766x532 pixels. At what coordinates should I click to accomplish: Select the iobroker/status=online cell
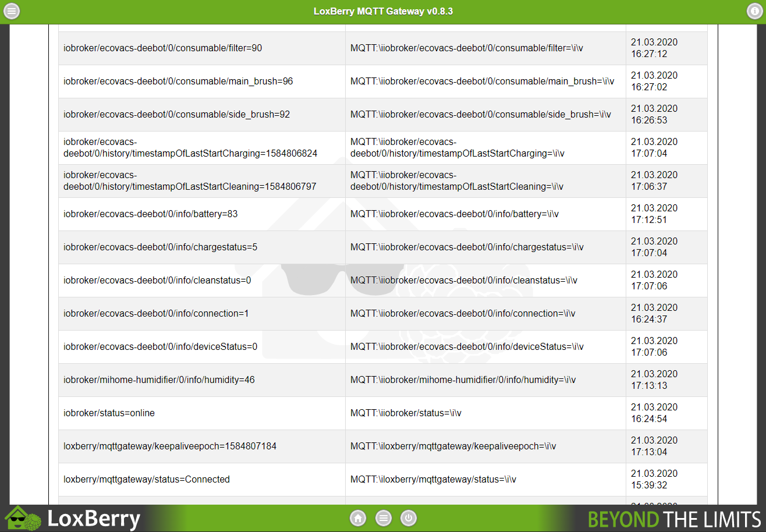202,413
